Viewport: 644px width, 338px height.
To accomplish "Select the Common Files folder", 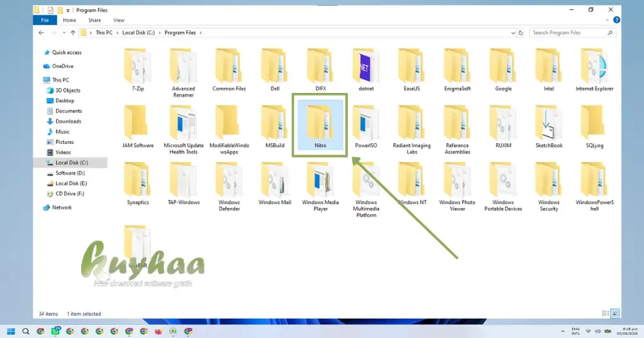I will point(229,70).
